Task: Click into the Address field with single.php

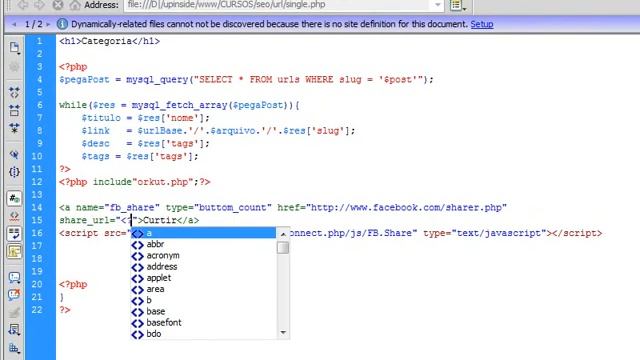Action: (x=278, y=5)
